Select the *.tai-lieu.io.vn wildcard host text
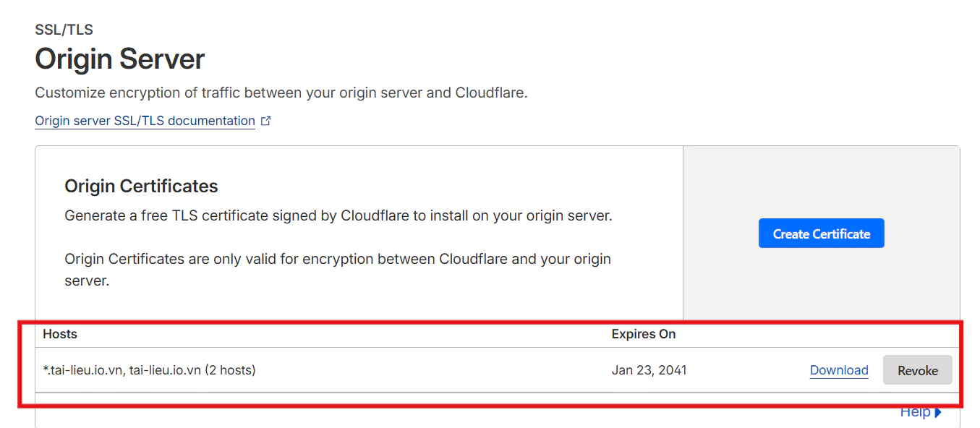 [83, 370]
